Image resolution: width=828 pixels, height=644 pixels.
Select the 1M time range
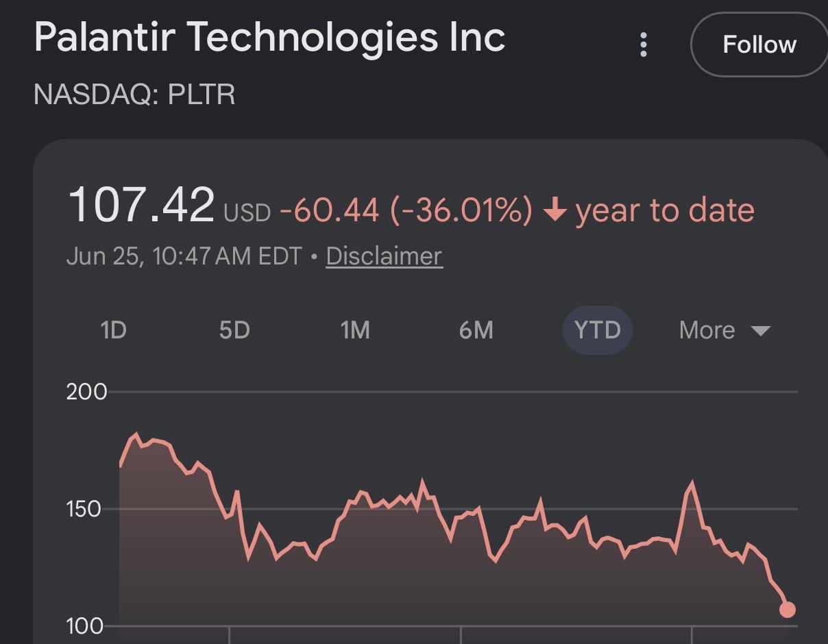355,330
